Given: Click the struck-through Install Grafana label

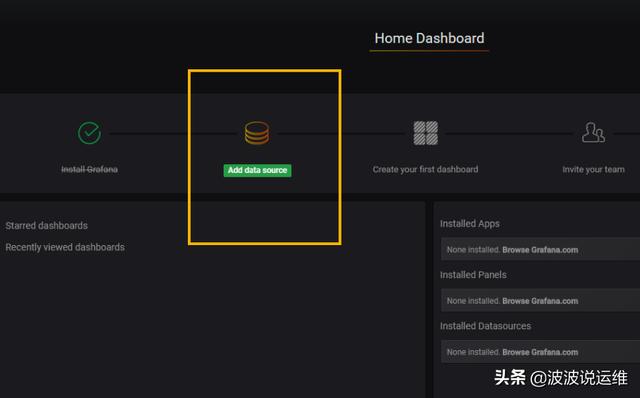Looking at the screenshot, I should (x=89, y=169).
